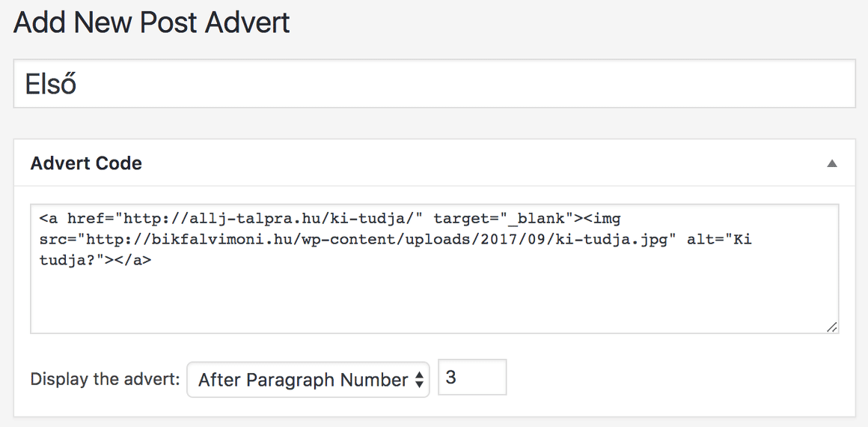Collapse the Advert Code panel with the triangle

[x=831, y=163]
